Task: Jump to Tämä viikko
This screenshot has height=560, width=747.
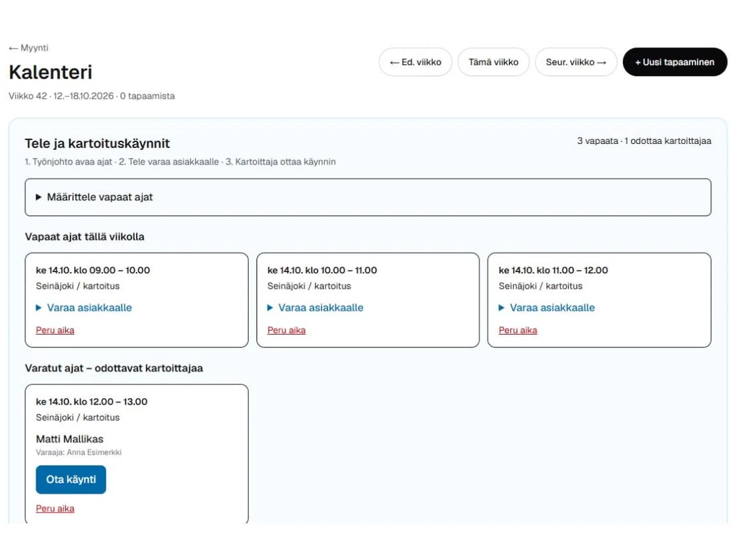Action: [494, 62]
